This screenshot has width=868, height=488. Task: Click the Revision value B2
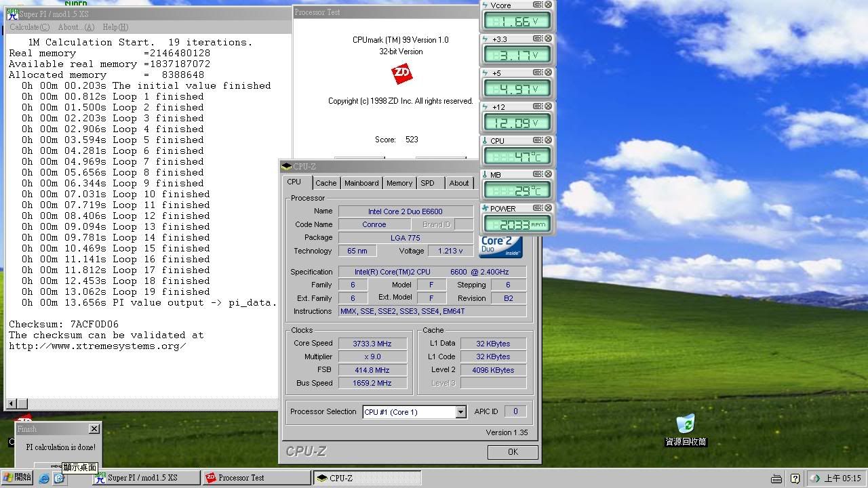point(509,298)
